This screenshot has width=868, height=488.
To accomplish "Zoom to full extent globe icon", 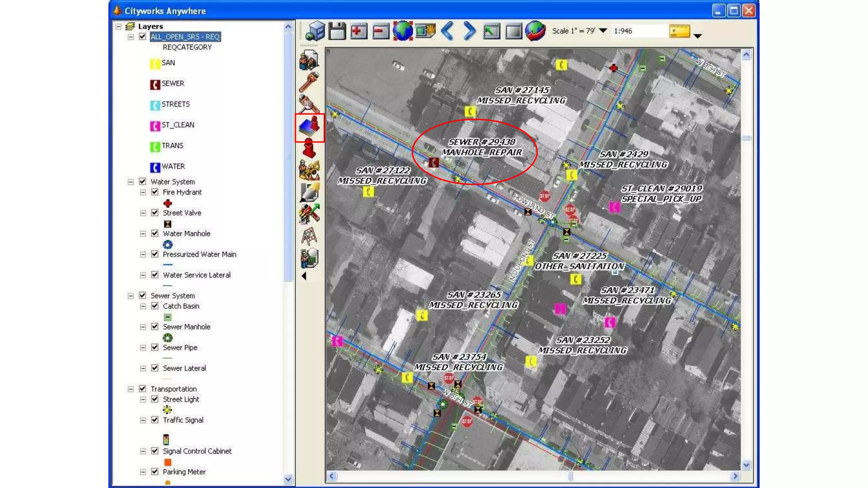I will [x=403, y=31].
